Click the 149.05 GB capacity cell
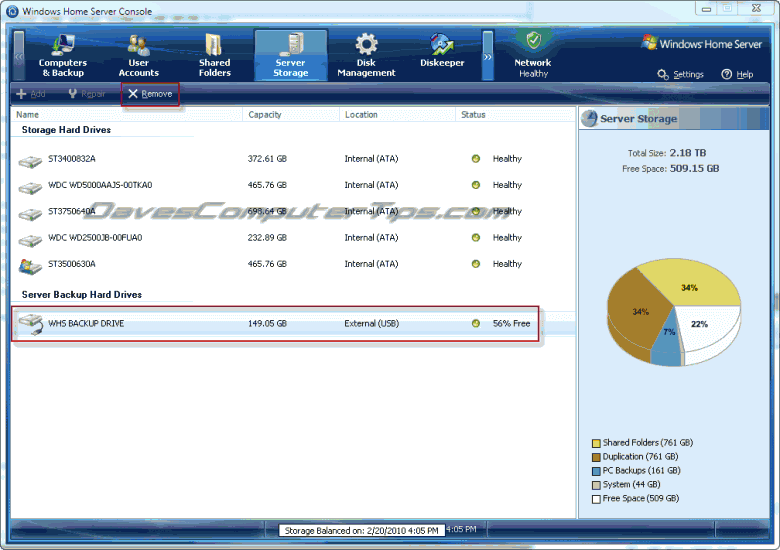780x550 pixels. 267,324
